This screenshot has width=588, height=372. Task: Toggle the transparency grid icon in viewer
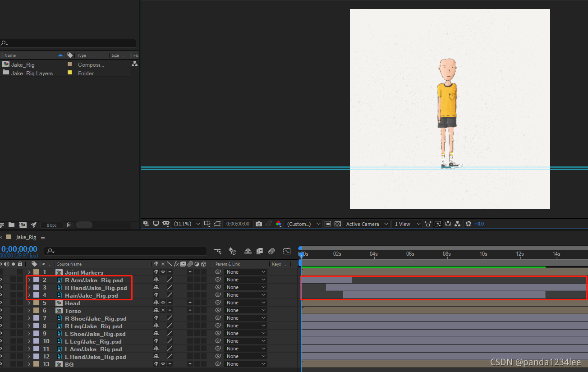point(337,224)
